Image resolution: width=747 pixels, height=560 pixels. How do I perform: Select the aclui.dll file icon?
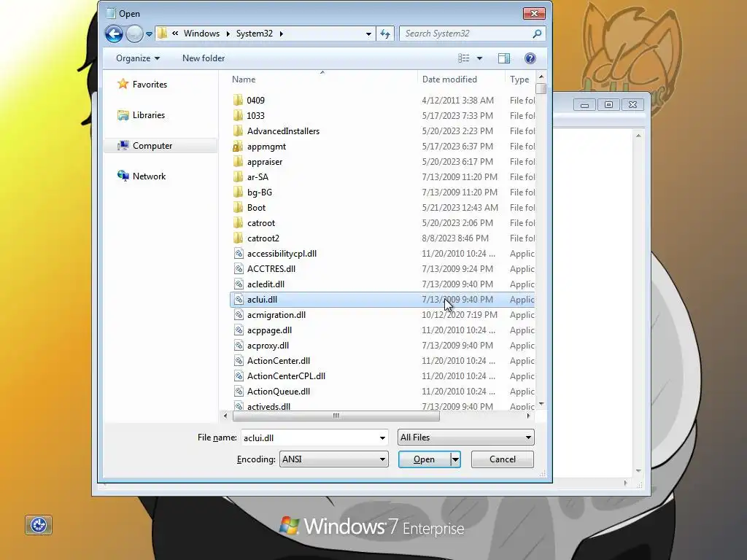pyautogui.click(x=239, y=300)
